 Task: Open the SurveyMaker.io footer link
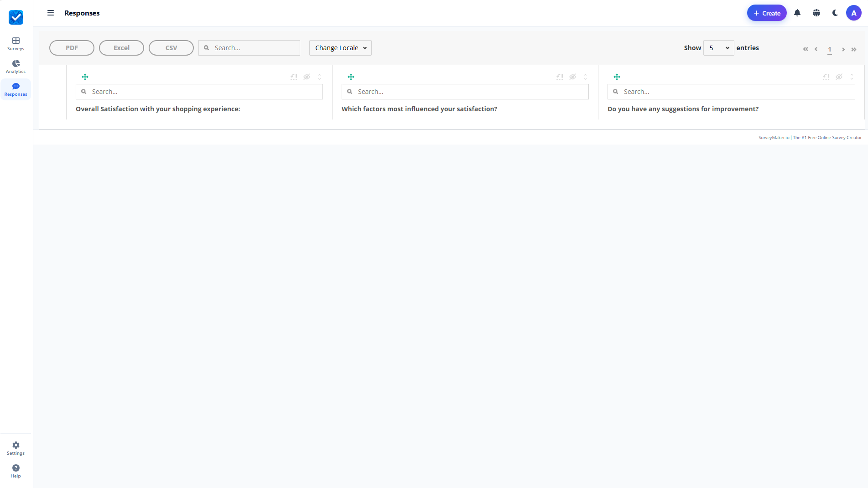[x=810, y=137]
